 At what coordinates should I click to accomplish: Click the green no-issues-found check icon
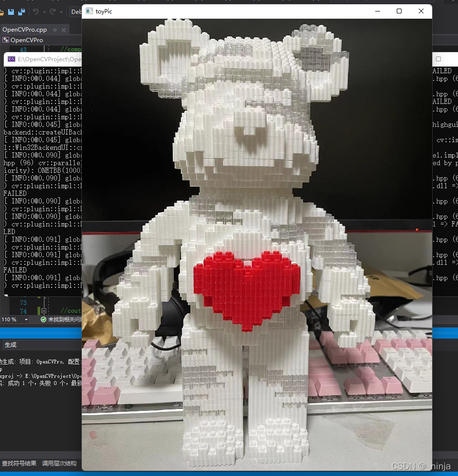click(44, 319)
